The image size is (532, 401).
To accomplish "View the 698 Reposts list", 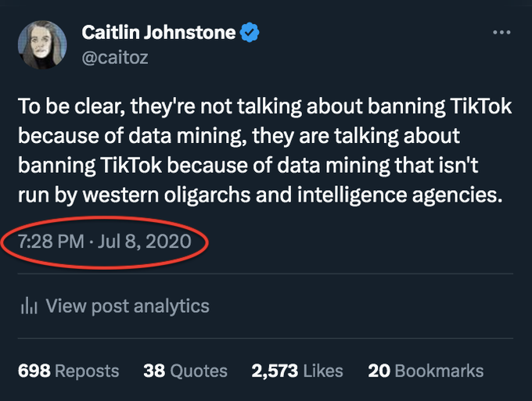I will 68,371.
